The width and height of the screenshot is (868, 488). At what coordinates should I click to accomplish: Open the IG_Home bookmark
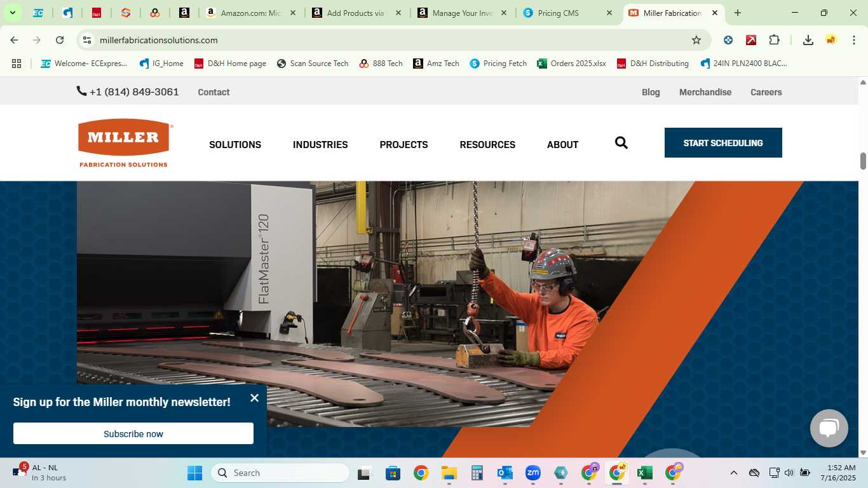[x=161, y=64]
